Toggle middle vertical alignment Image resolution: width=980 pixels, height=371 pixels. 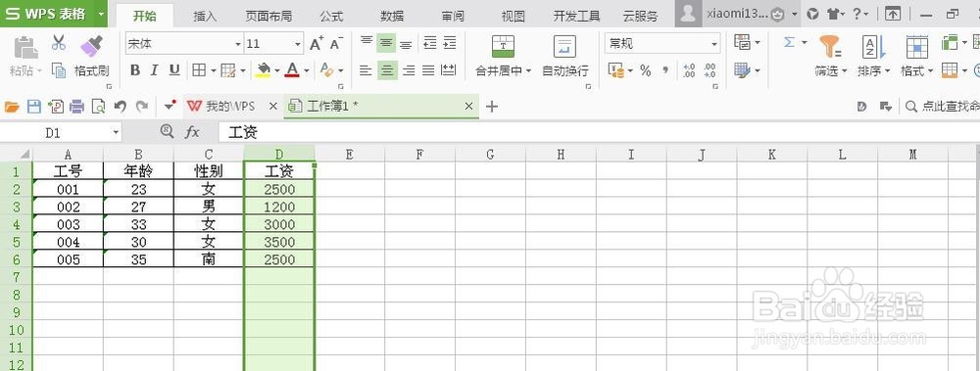pos(387,43)
